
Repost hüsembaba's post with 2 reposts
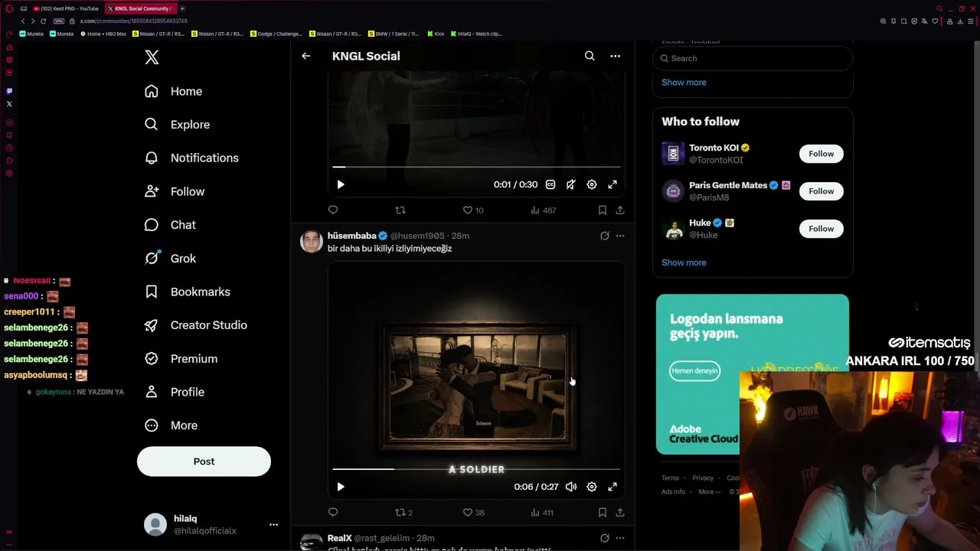pyautogui.click(x=403, y=512)
